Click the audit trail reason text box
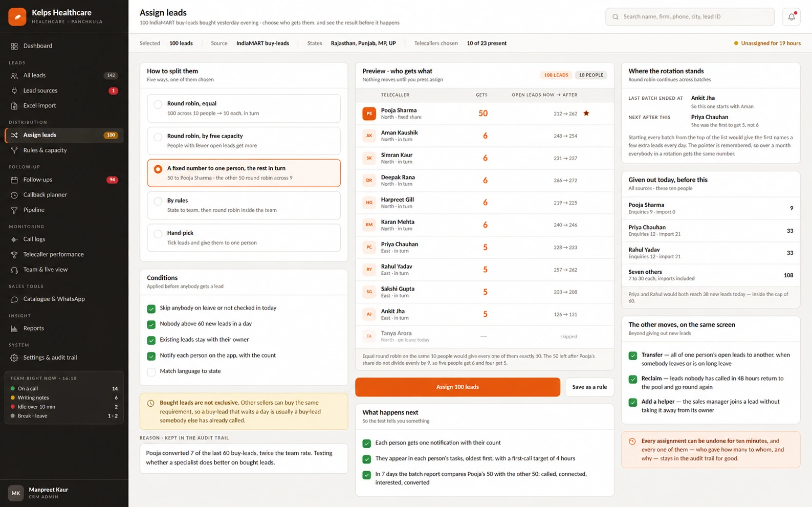Viewport: 812px width, 507px height. 244,458
